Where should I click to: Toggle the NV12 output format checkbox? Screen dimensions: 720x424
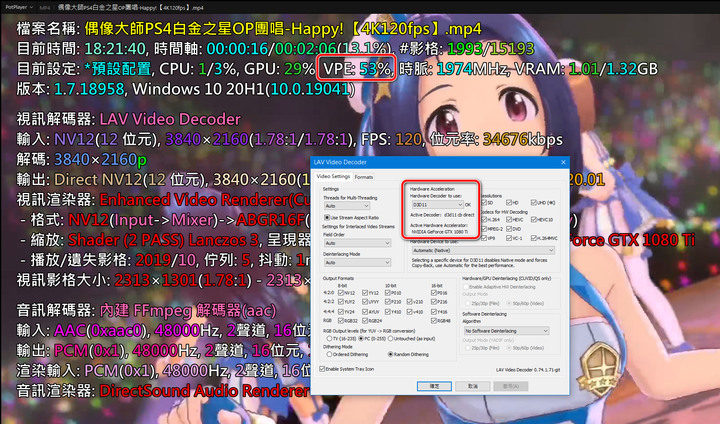click(x=341, y=293)
